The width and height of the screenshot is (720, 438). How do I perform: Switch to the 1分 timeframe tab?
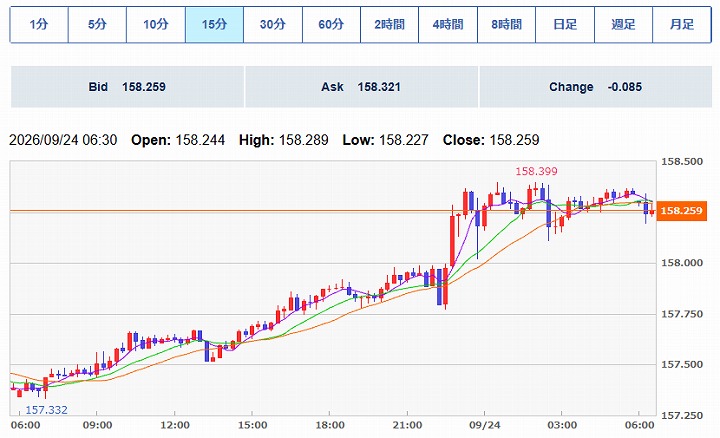[x=39, y=24]
